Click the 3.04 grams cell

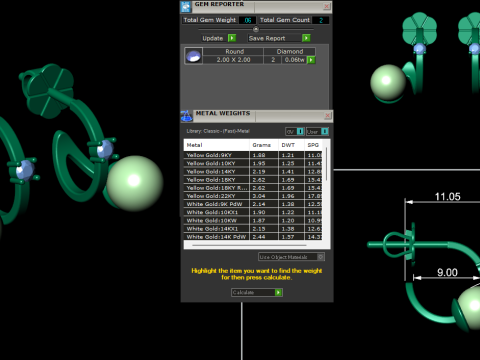264,196
